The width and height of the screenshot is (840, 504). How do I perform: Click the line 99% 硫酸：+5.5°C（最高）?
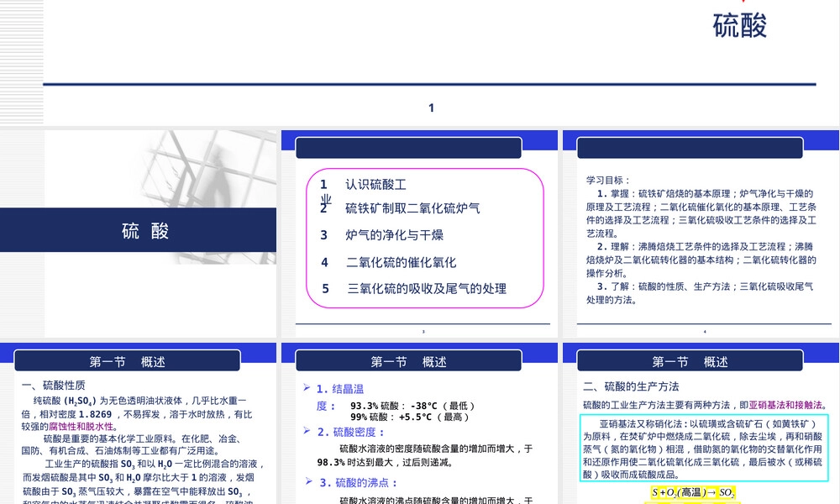[x=410, y=417]
